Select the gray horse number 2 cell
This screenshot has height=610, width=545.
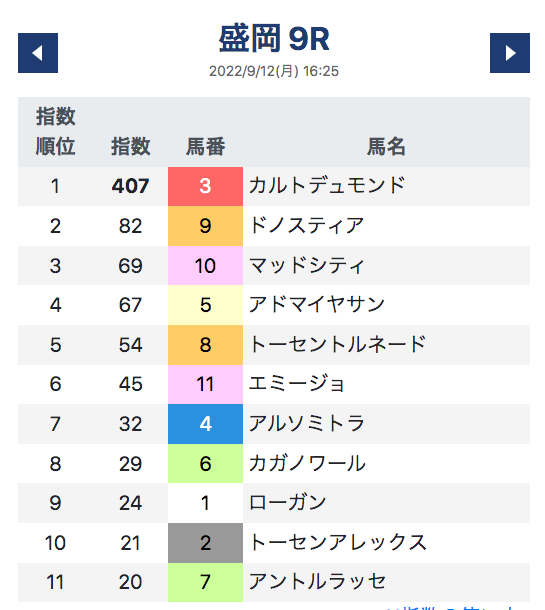tap(205, 543)
